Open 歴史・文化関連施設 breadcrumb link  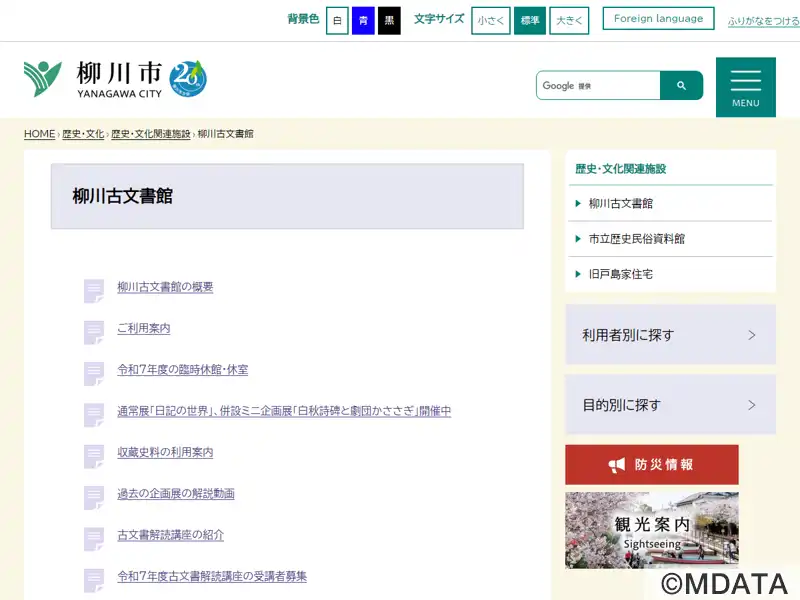tap(151, 134)
